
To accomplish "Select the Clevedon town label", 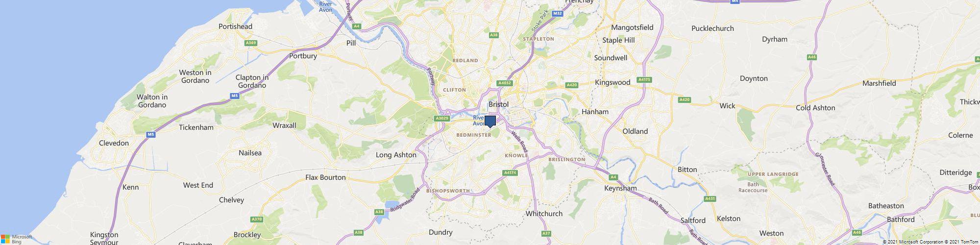I will [114, 143].
